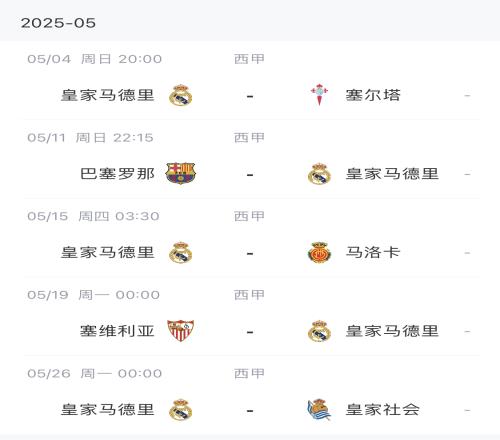Viewport: 500px width, 440px height.
Task: Click the Real Sociedad crest
Action: pos(319,410)
